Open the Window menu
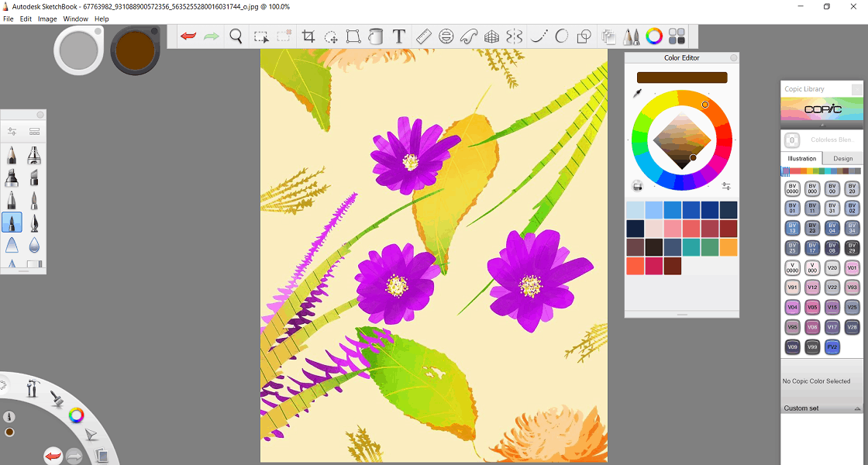 pyautogui.click(x=75, y=19)
